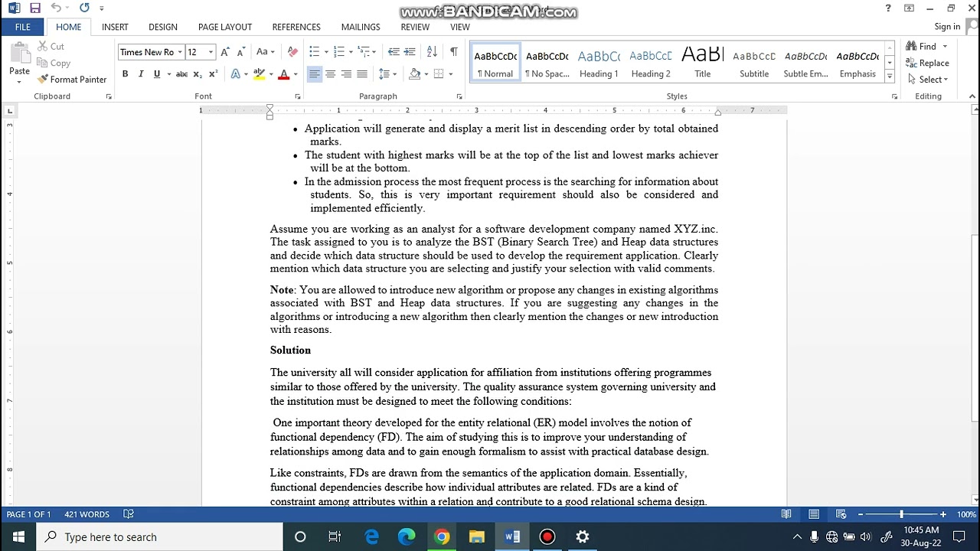Open File Explorer from taskbar
This screenshot has height=551, width=980.
[477, 537]
